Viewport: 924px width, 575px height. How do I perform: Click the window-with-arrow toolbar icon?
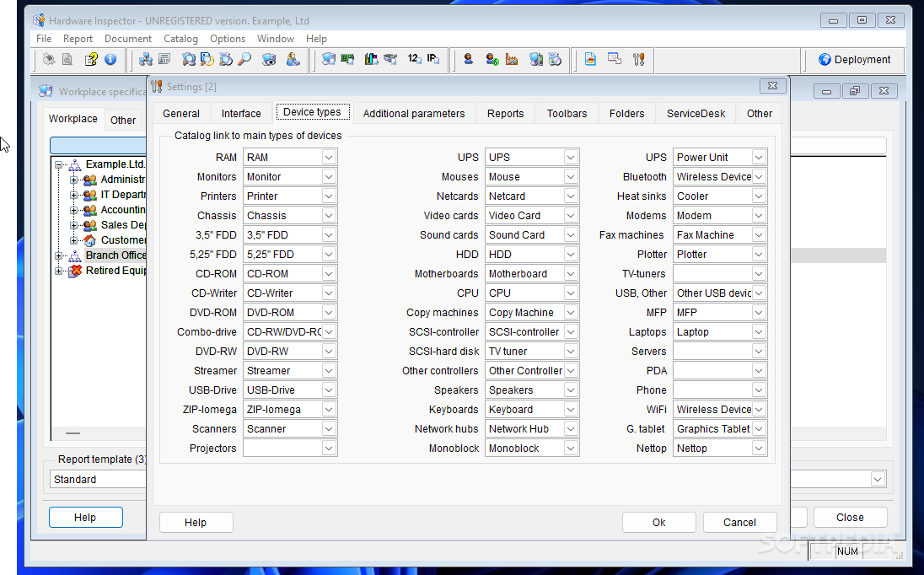615,60
